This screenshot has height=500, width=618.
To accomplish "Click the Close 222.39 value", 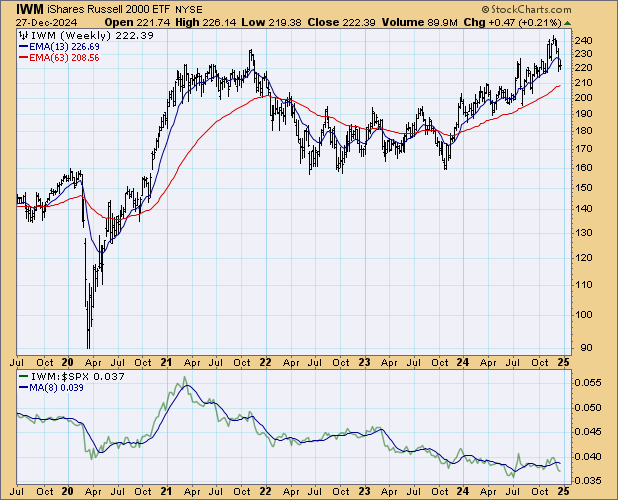I will [341, 22].
